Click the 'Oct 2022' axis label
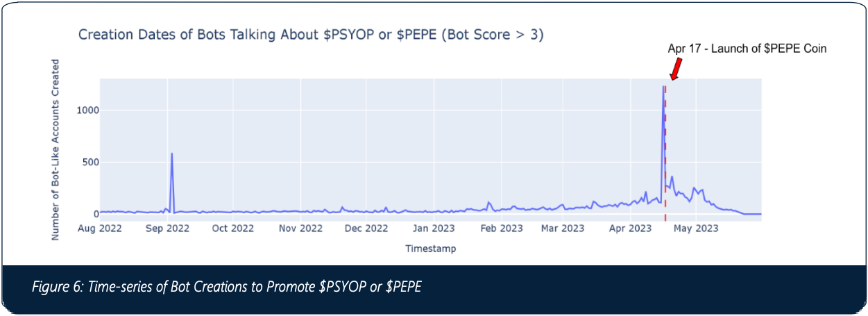Image resolution: width=868 pixels, height=316 pixels. tap(232, 228)
